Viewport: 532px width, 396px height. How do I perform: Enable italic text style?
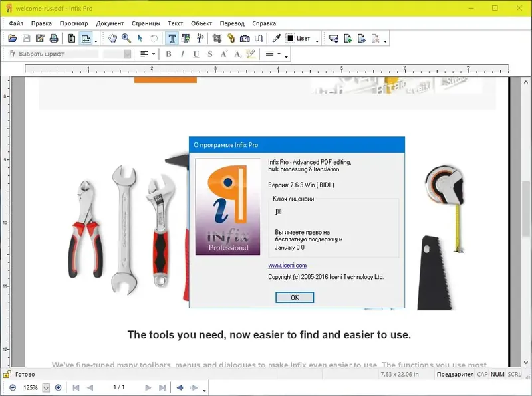point(182,54)
